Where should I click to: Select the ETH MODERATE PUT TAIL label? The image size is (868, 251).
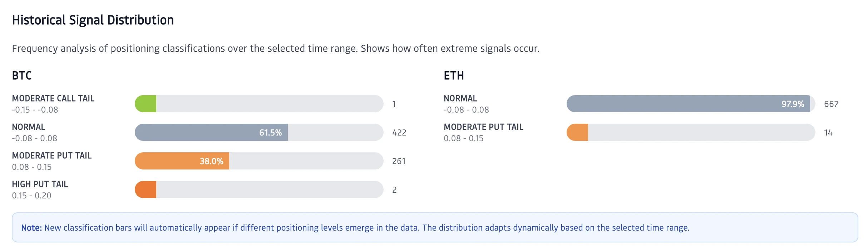point(483,127)
